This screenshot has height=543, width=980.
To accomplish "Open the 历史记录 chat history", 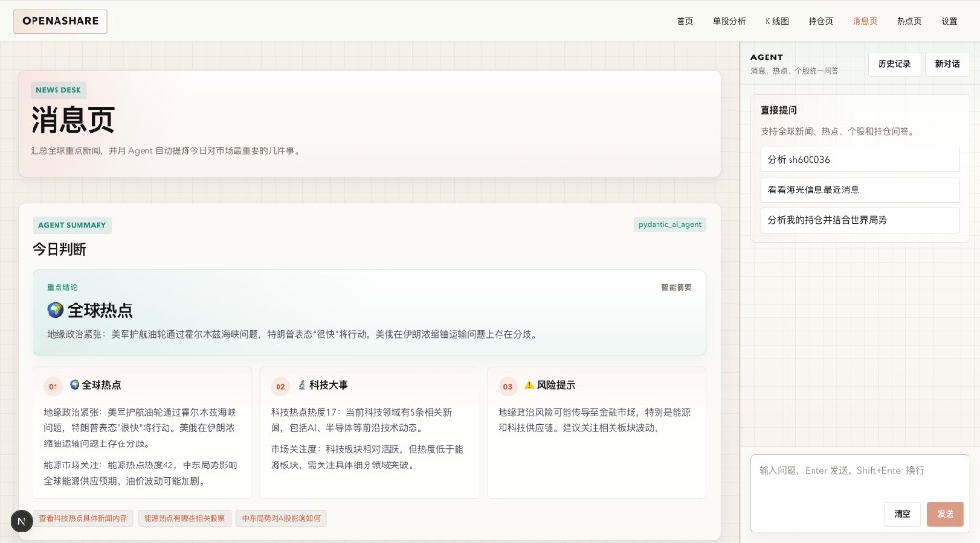I will pos(894,64).
